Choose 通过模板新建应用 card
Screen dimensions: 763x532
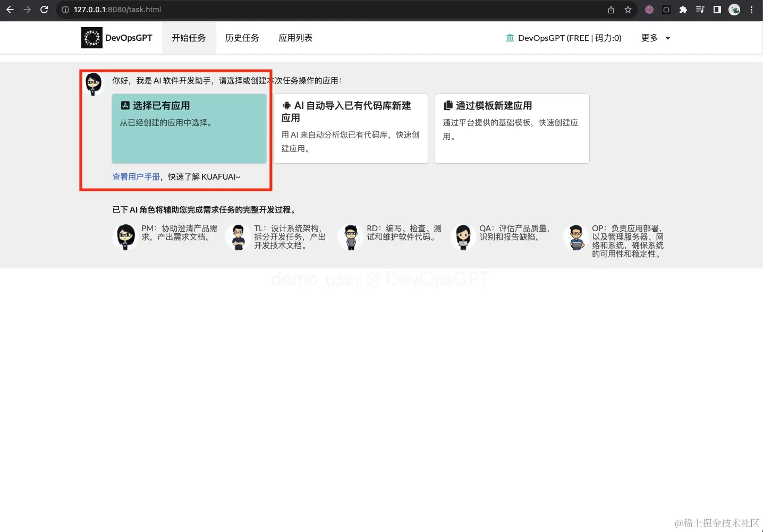pos(512,129)
